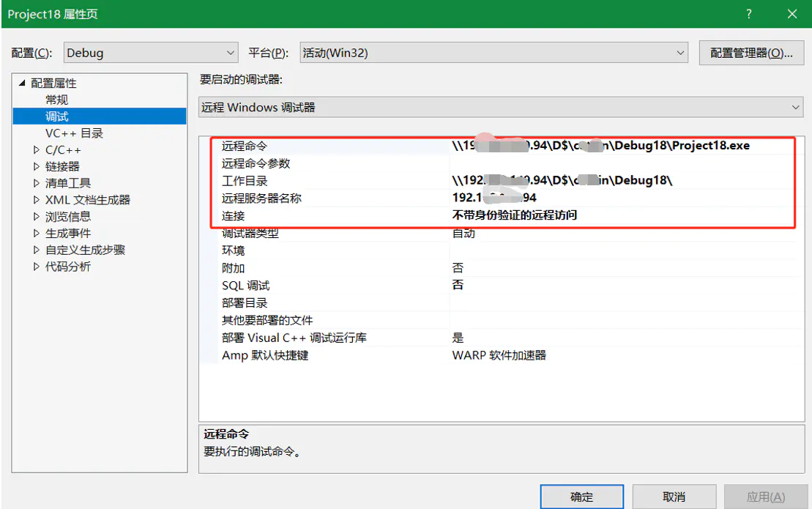Viewport: 812px width, 509px height.
Task: Select the 代码分析 tree item label
Action: coord(68,267)
